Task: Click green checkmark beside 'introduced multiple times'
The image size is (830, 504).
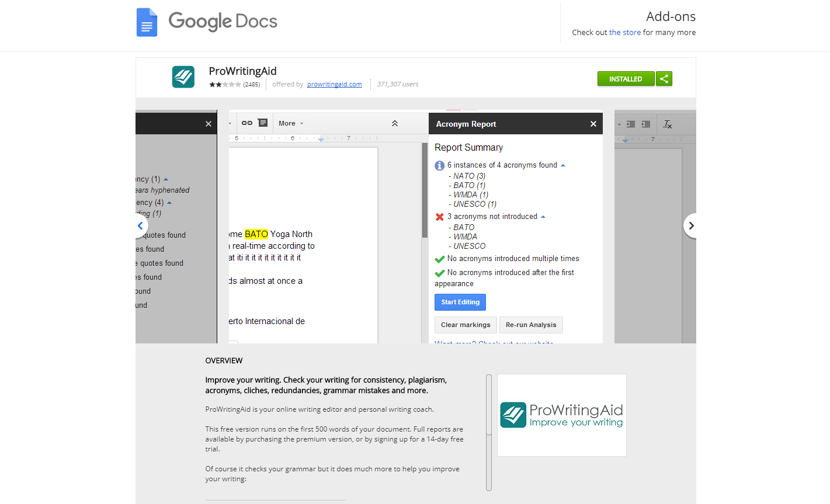Action: click(440, 259)
